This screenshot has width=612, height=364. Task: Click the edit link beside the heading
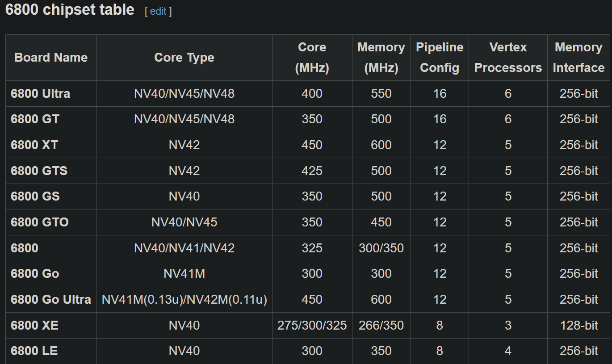(158, 12)
